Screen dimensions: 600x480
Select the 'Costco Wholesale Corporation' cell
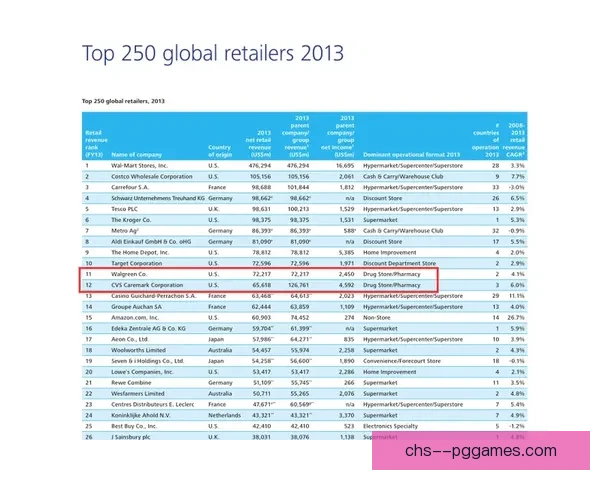coord(152,176)
